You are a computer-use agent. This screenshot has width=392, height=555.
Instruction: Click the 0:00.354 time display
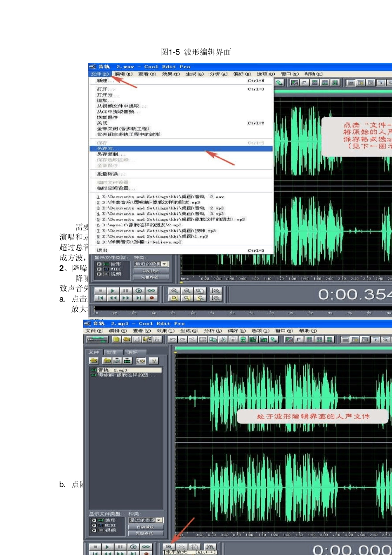tap(354, 294)
